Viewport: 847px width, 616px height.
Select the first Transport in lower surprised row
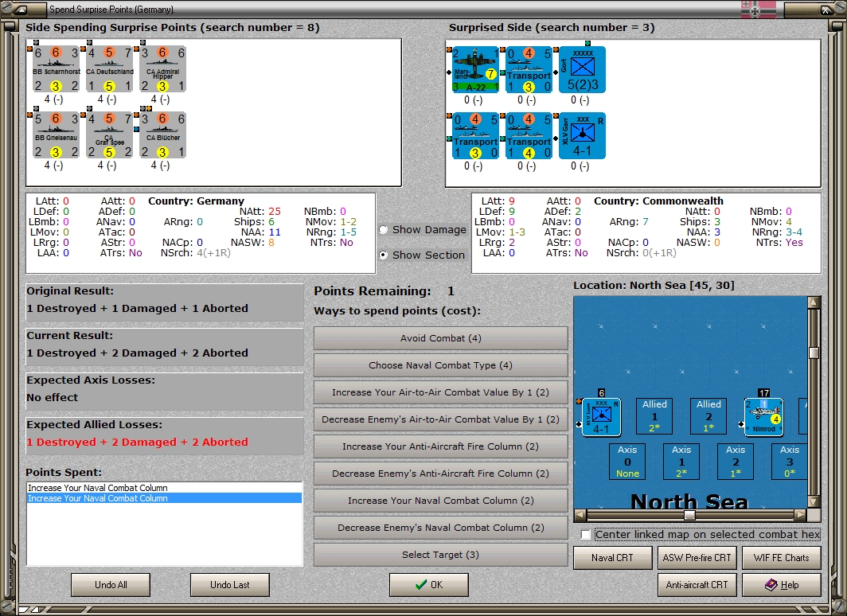pyautogui.click(x=474, y=135)
